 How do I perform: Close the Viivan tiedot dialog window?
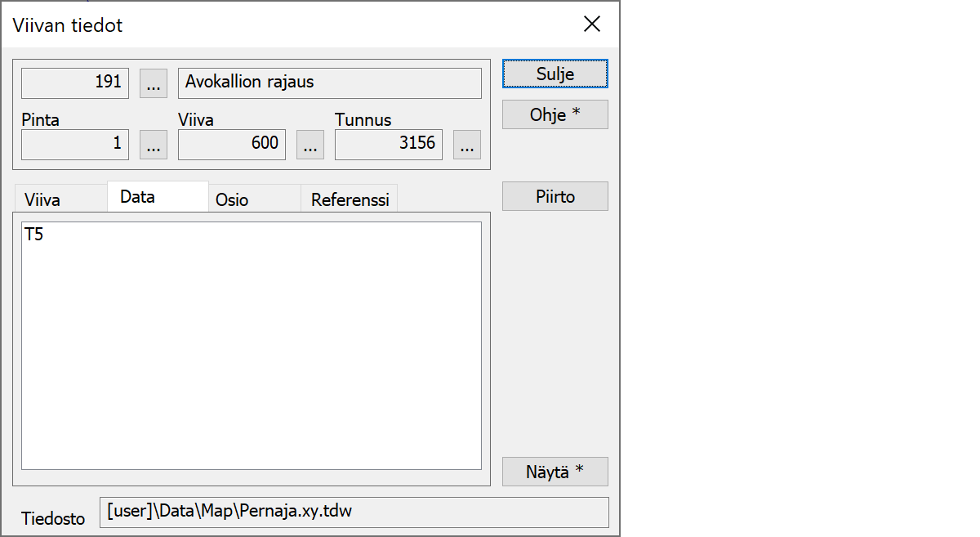point(592,25)
